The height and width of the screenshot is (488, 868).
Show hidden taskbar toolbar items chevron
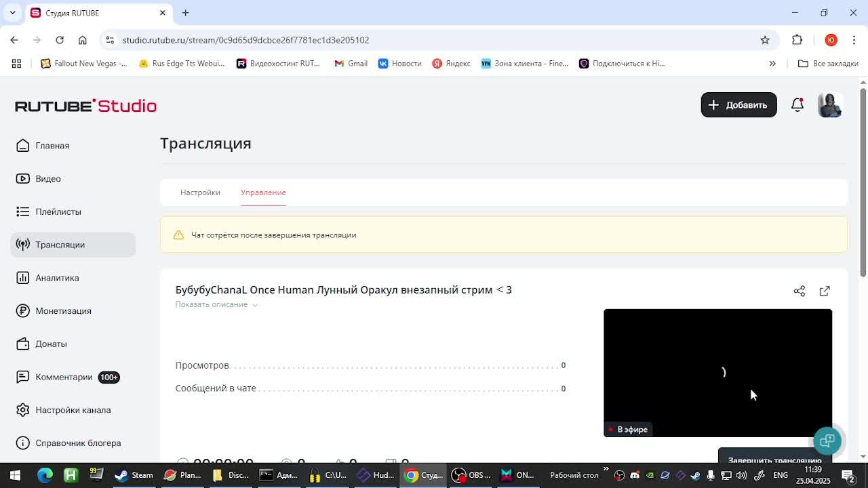(606, 470)
